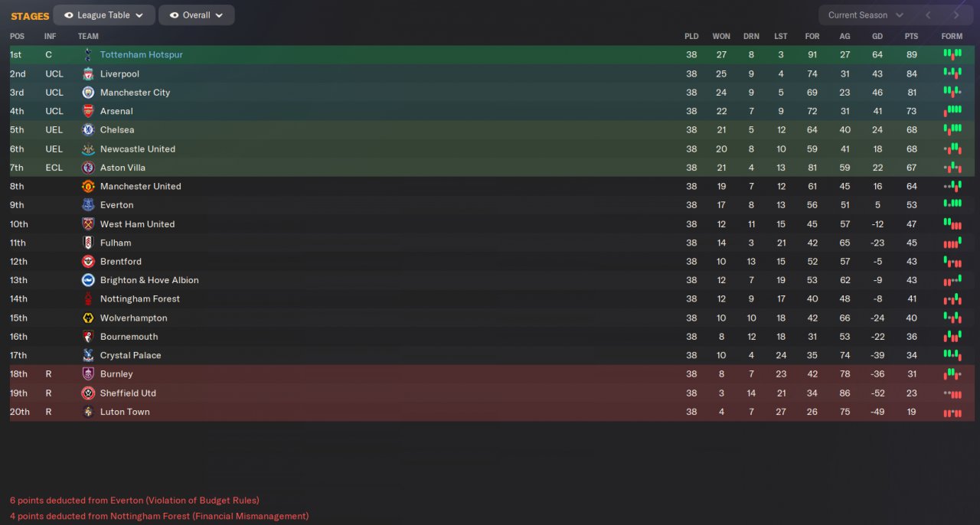The image size is (980, 525).
Task: Toggle the eye icon beside Overall
Action: point(174,15)
